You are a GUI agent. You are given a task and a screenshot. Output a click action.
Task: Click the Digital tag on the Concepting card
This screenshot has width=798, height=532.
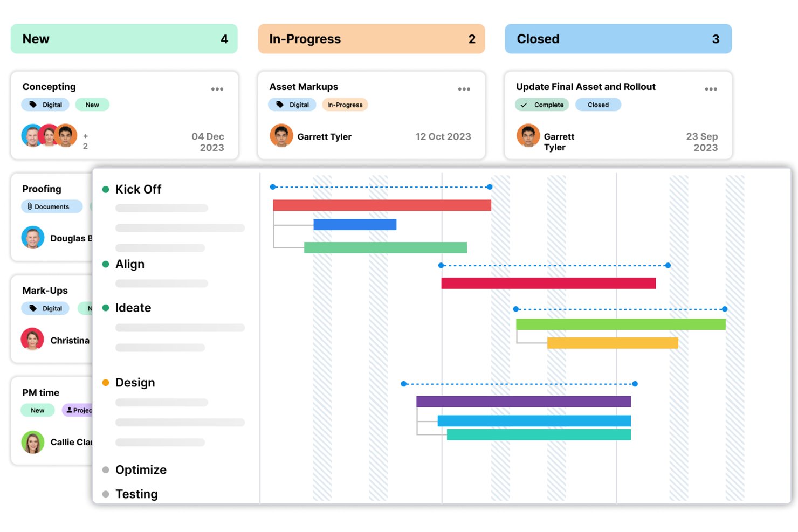pyautogui.click(x=45, y=105)
